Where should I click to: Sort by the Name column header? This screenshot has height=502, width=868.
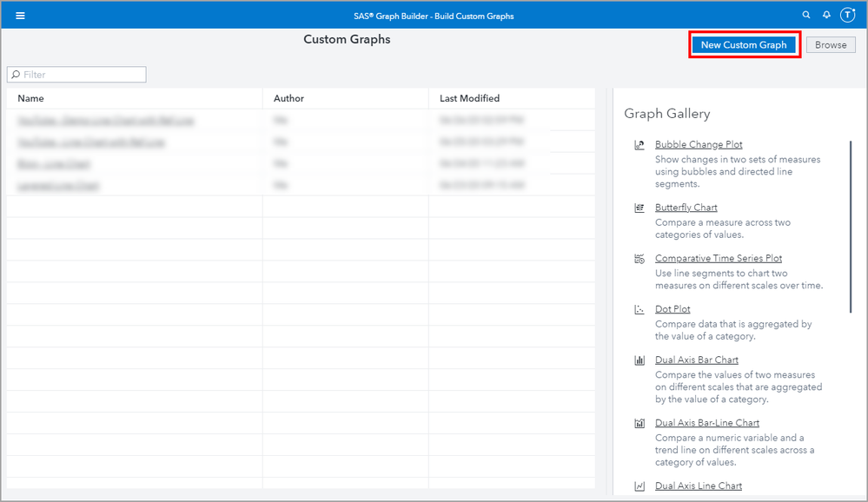pyautogui.click(x=31, y=98)
